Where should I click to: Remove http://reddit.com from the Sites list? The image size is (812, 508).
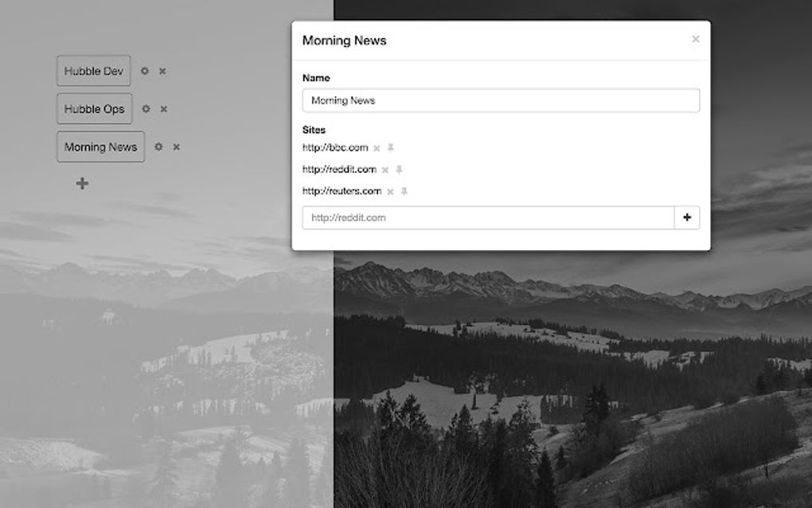pos(386,169)
